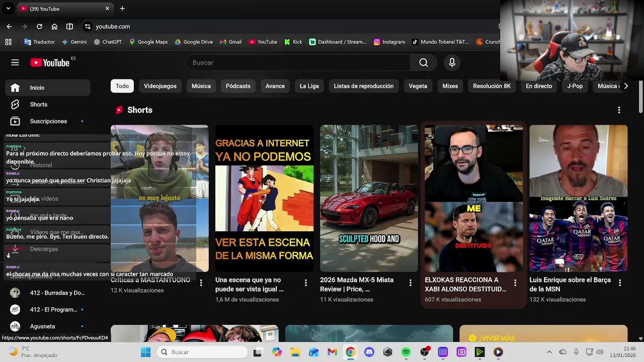
Task: View site information icon
Action: (x=87, y=26)
